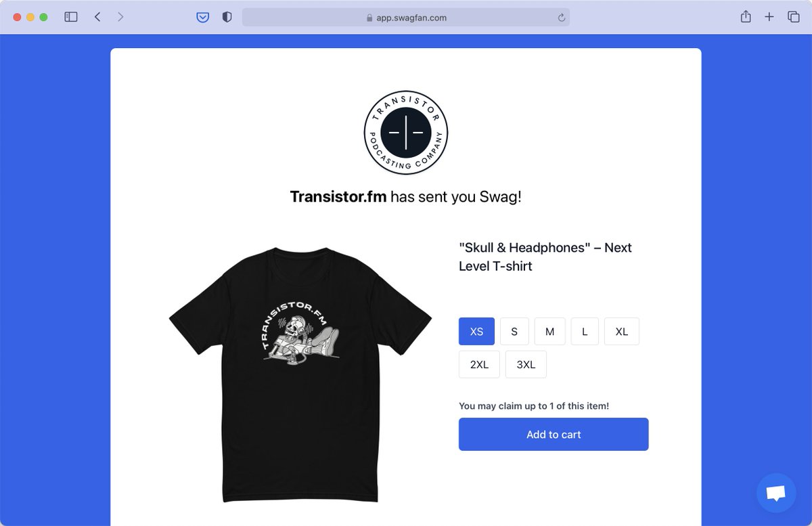This screenshot has height=526, width=812.
Task: Pick size 2XL
Action: point(479,364)
